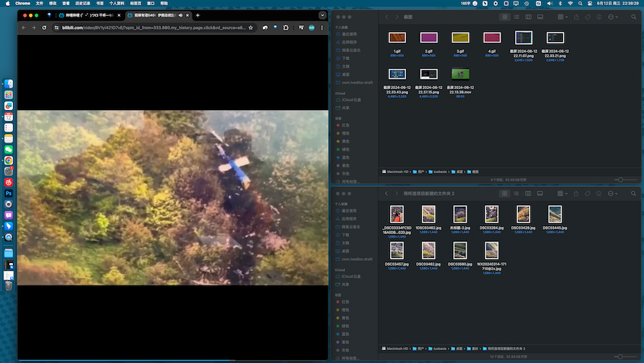Switch bottom Finder window to icon view

pyautogui.click(x=505, y=193)
